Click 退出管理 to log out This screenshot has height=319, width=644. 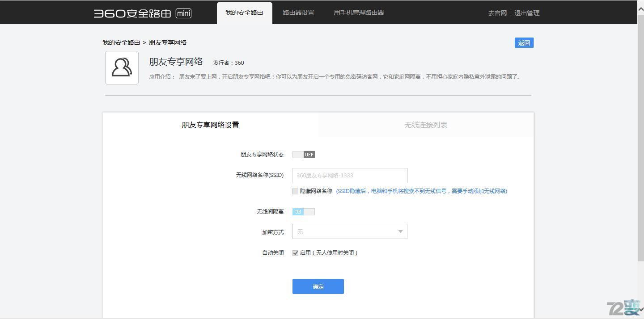pos(527,13)
